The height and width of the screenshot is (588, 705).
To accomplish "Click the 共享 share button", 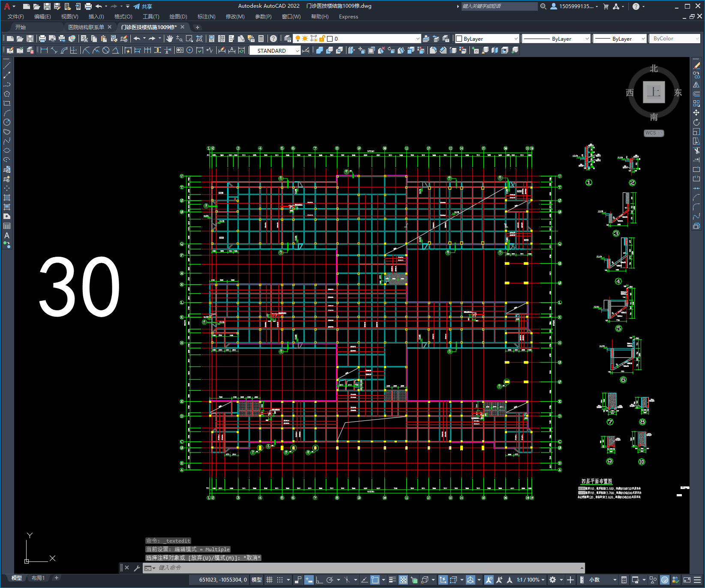I will (x=143, y=6).
